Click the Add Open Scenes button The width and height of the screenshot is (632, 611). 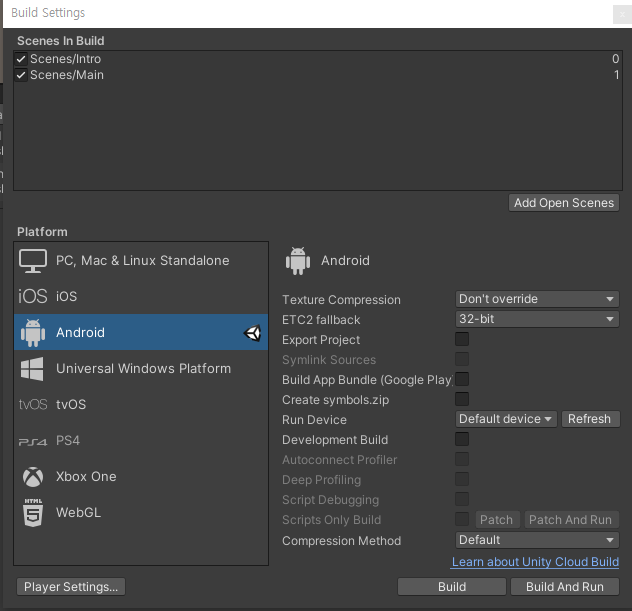pyautogui.click(x=563, y=203)
